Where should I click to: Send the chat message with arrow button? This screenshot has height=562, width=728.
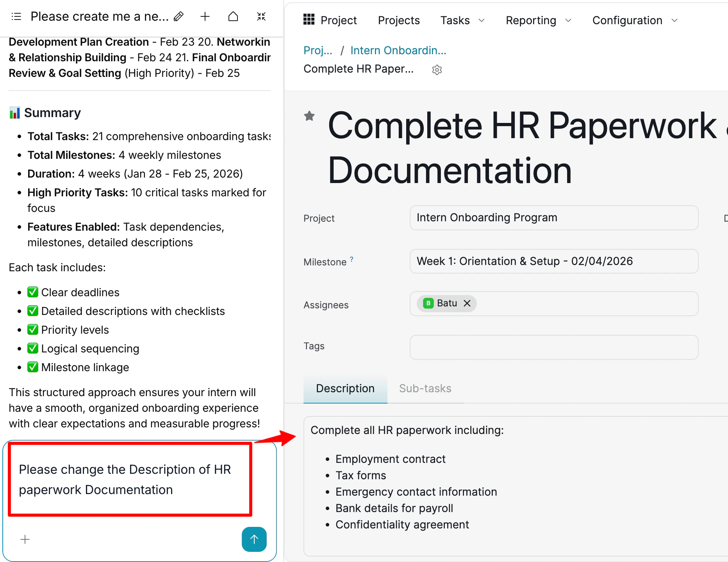[254, 539]
